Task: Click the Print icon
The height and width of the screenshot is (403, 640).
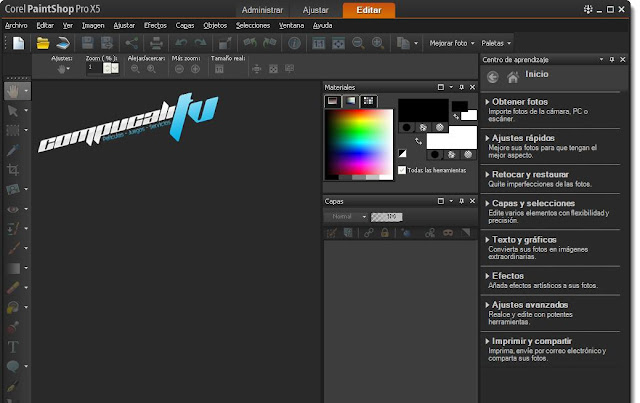Action: tap(156, 43)
